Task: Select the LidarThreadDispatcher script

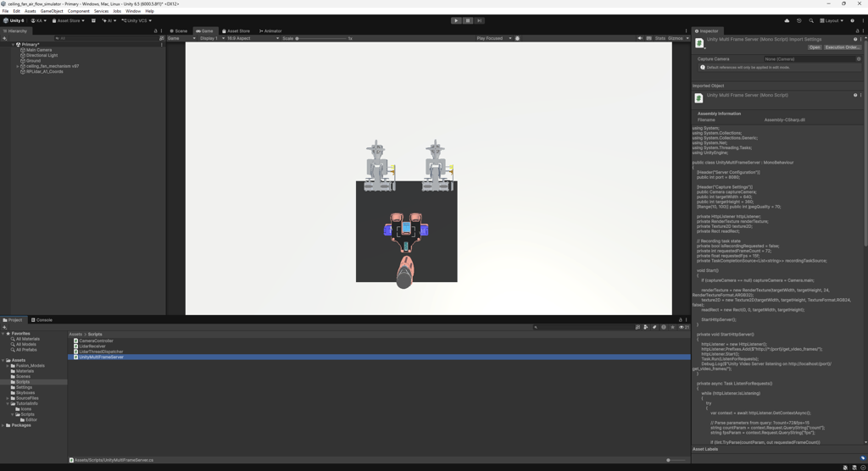Action: [x=101, y=352]
